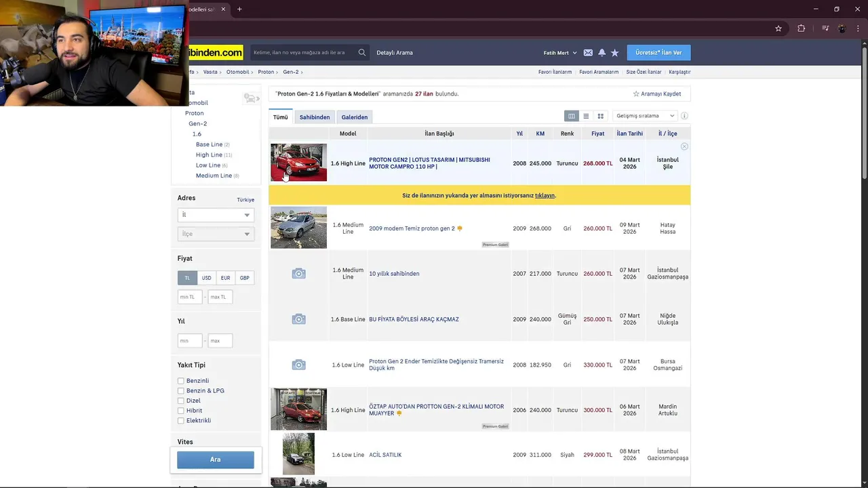This screenshot has width=868, height=488.
Task: Open the İlçe district dropdown
Action: click(216, 234)
